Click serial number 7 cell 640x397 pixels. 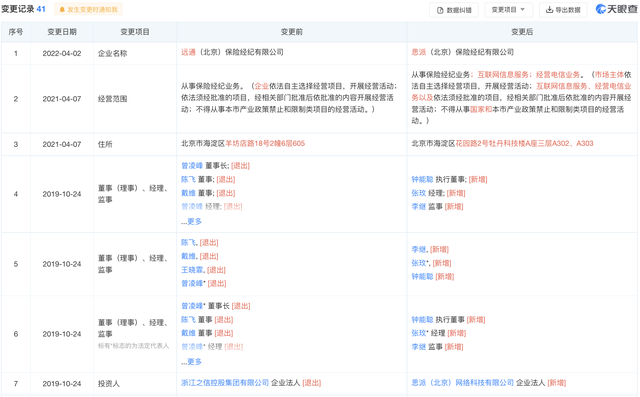coord(16,384)
